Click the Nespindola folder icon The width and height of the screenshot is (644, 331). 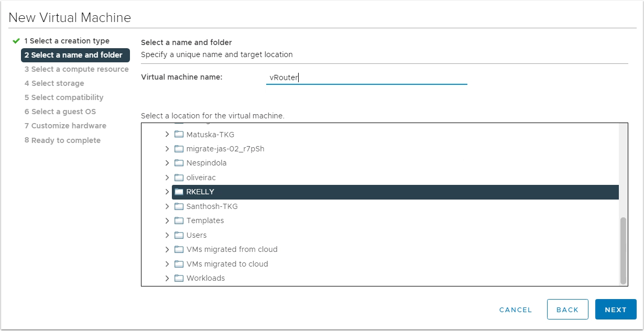tap(179, 163)
